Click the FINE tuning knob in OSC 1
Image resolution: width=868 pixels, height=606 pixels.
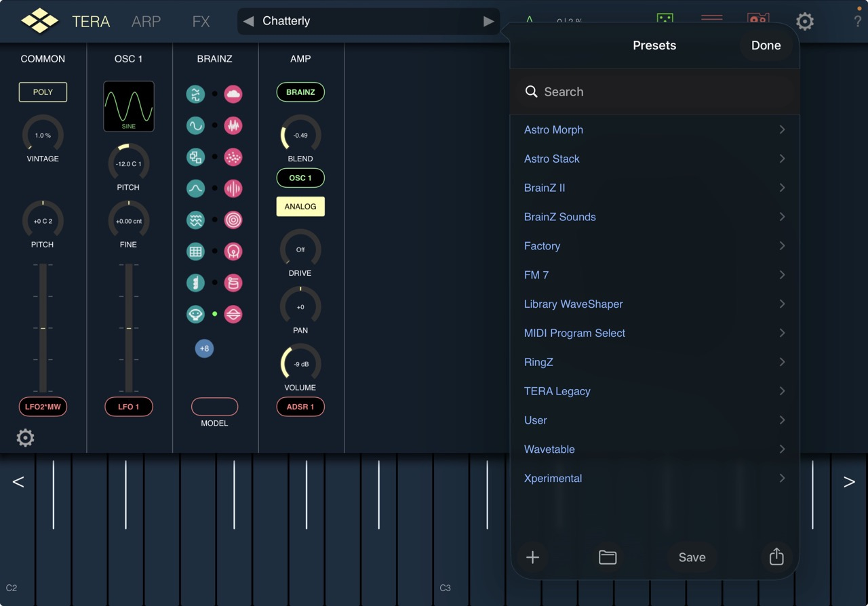coord(128,221)
